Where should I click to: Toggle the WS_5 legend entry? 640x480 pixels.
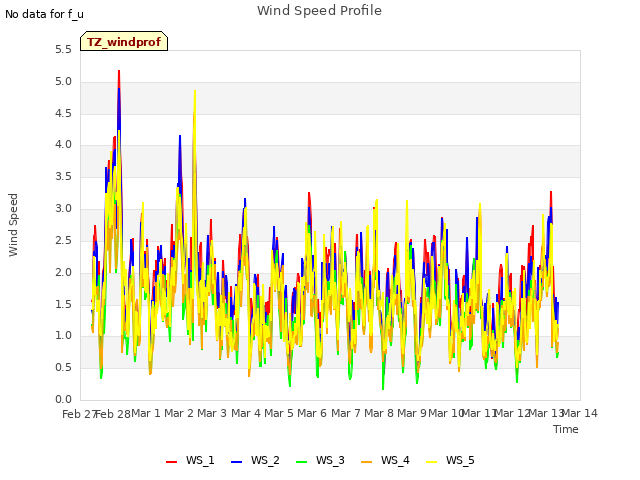click(450, 460)
